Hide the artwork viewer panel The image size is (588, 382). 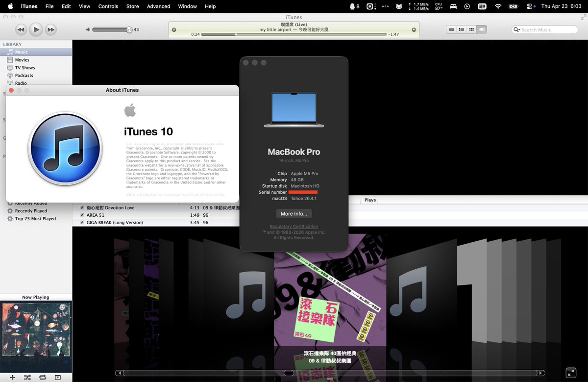[x=58, y=378]
